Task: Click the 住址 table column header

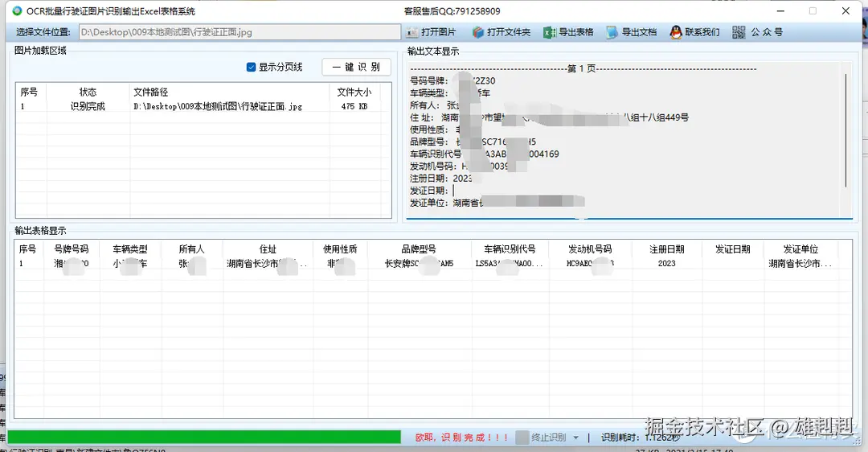Action: [268, 249]
